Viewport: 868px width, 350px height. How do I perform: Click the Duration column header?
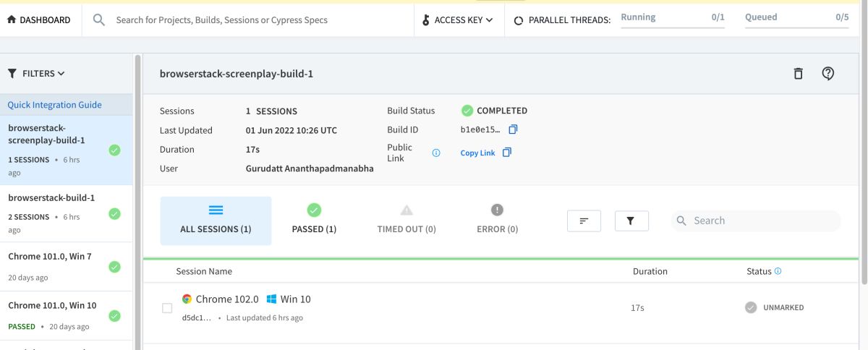(650, 271)
